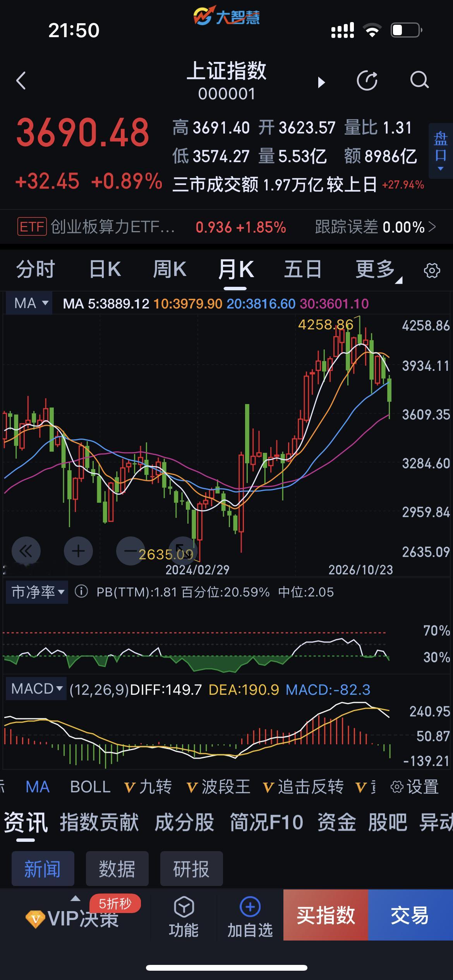
Task: Refresh the quote data
Action: (367, 81)
